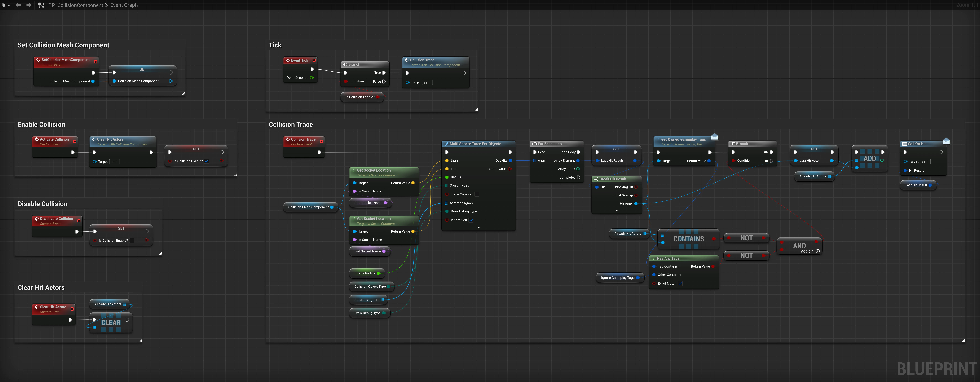Viewport: 980px width, 382px height.
Task: Click Add pin on the AND node
Action: (x=818, y=251)
